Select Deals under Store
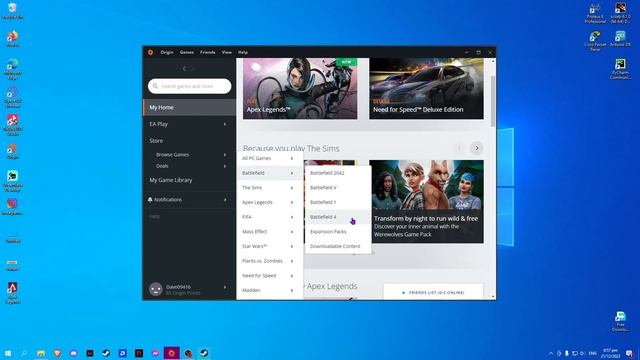This screenshot has height=360, width=640. (x=162, y=166)
